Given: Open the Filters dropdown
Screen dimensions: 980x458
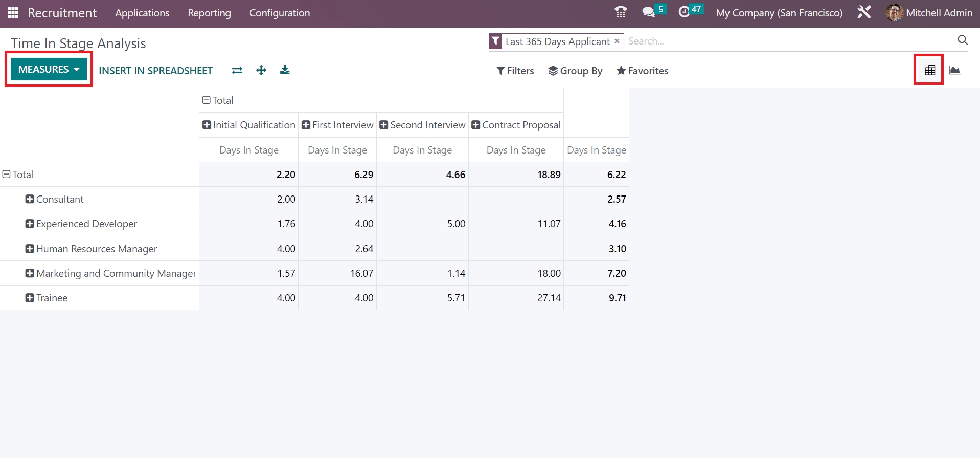Looking at the screenshot, I should (515, 71).
